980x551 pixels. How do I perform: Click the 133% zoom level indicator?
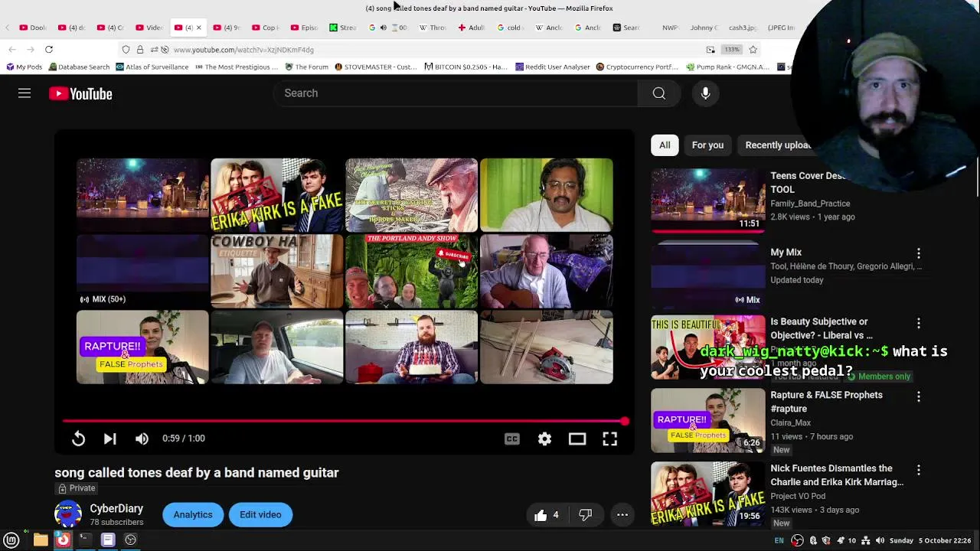coord(732,50)
